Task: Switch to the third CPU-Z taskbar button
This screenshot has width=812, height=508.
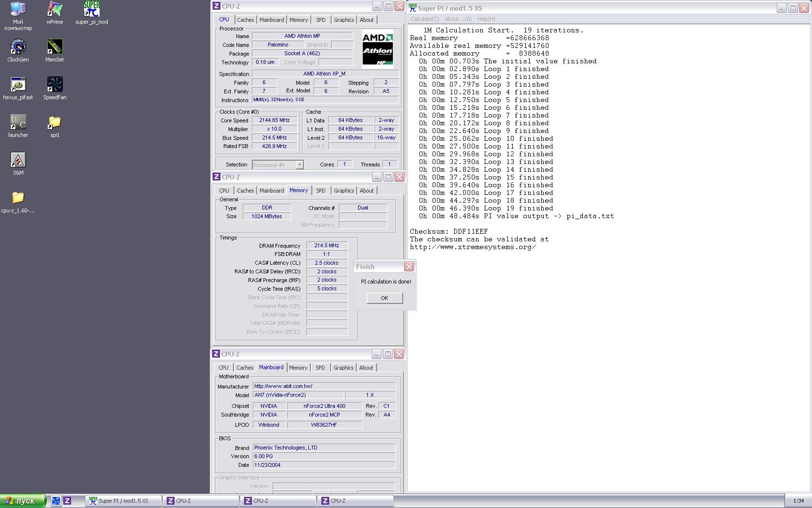Action: pos(356,501)
